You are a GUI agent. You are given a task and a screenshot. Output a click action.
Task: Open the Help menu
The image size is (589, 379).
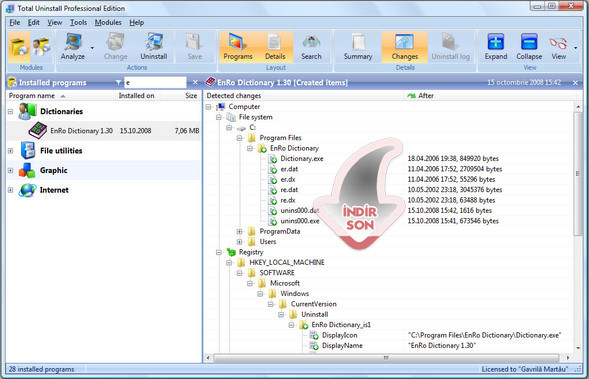[x=136, y=23]
